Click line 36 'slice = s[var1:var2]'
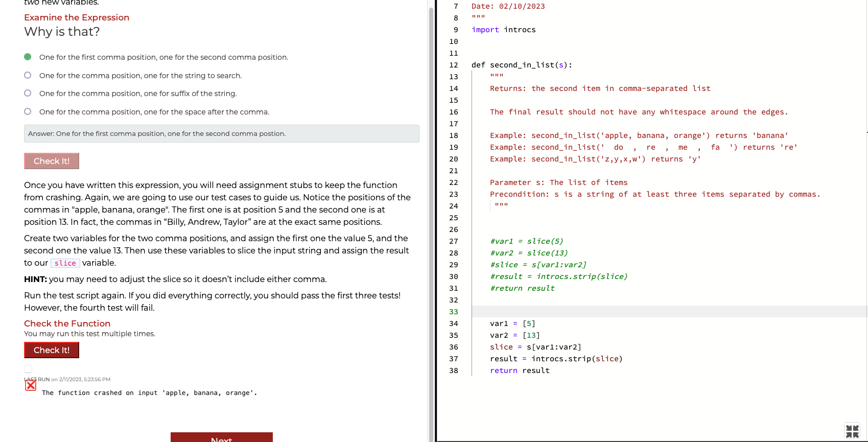Screen dimensions: 868x442 (x=535, y=347)
